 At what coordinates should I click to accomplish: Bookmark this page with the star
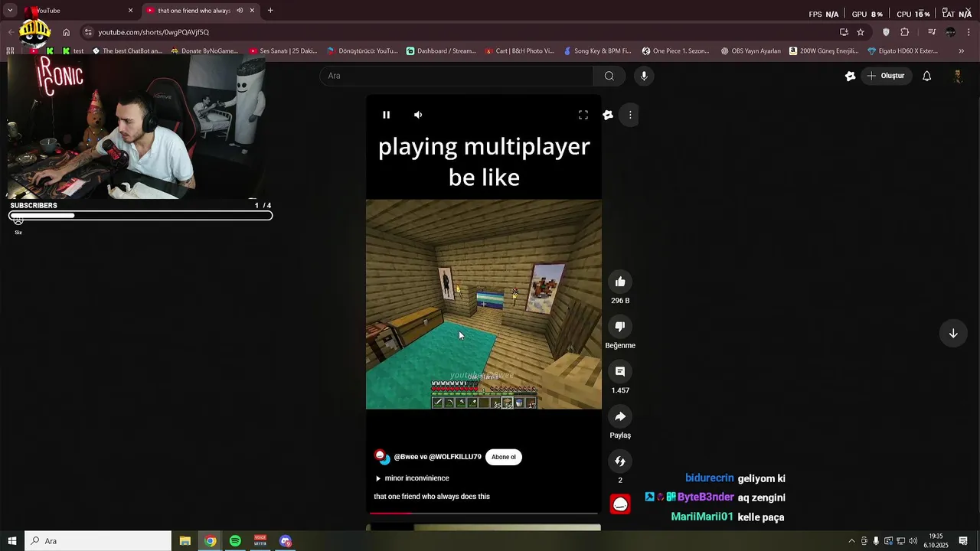click(861, 32)
